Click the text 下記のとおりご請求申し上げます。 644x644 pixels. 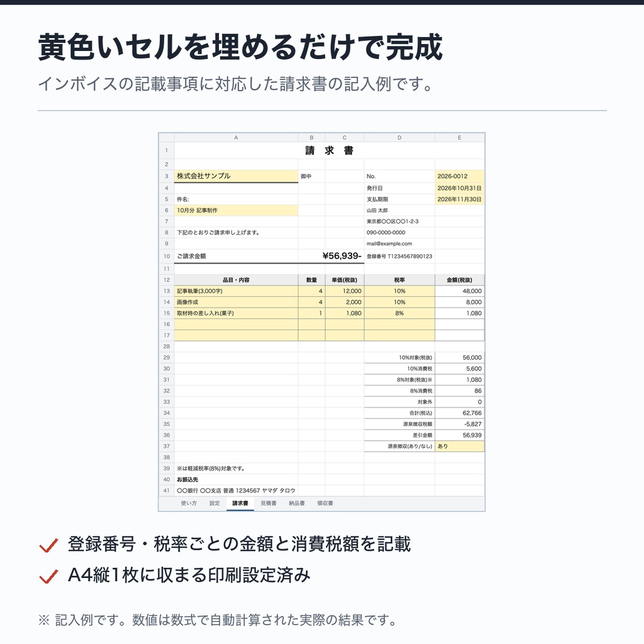click(218, 233)
